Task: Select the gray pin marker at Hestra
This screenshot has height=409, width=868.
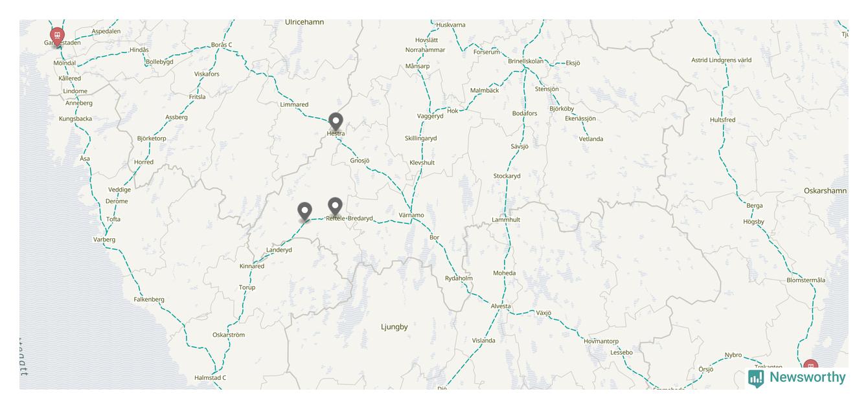Action: click(x=336, y=122)
